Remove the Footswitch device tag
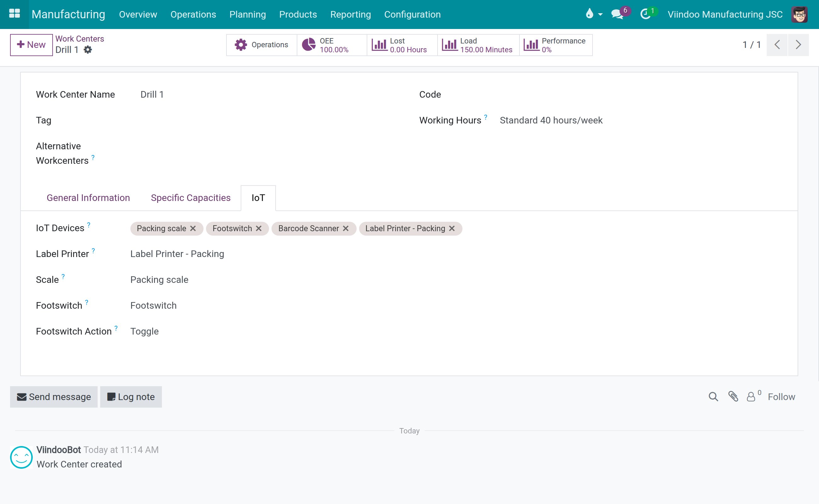Screen dimensions: 819x504 (259, 228)
